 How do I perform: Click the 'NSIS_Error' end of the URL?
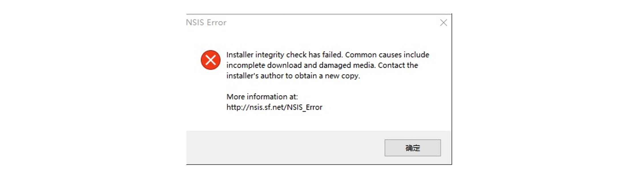point(305,107)
